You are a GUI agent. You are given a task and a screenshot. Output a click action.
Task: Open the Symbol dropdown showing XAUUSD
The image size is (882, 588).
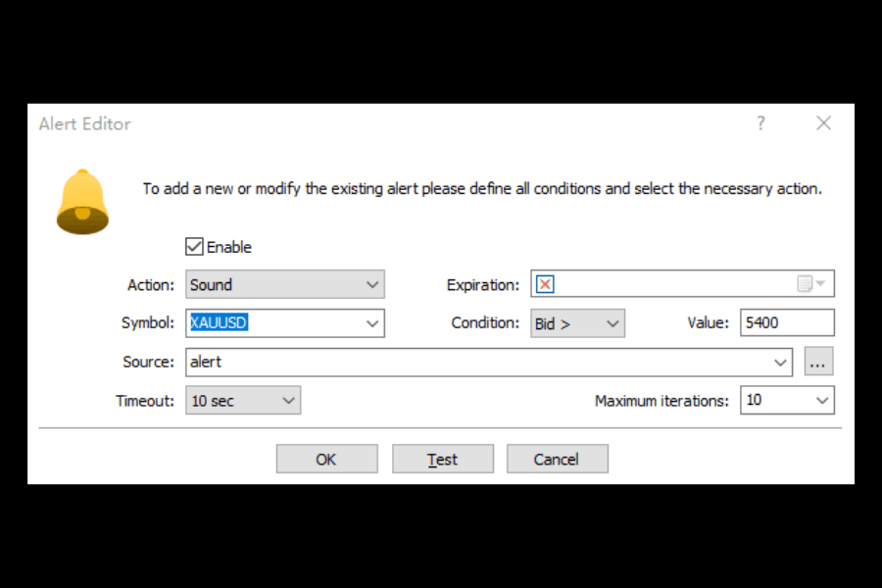coord(373,322)
